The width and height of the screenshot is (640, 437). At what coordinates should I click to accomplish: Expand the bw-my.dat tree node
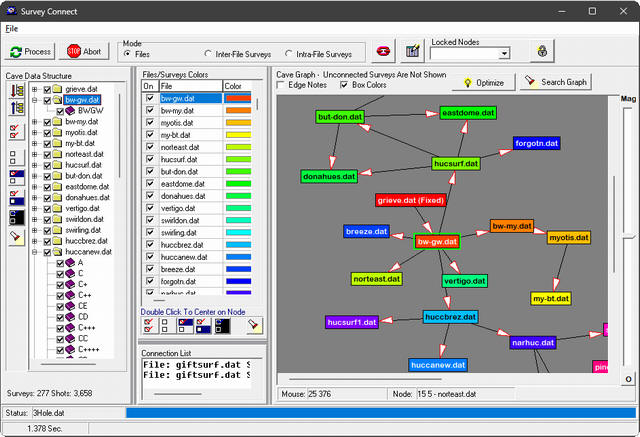(x=35, y=122)
